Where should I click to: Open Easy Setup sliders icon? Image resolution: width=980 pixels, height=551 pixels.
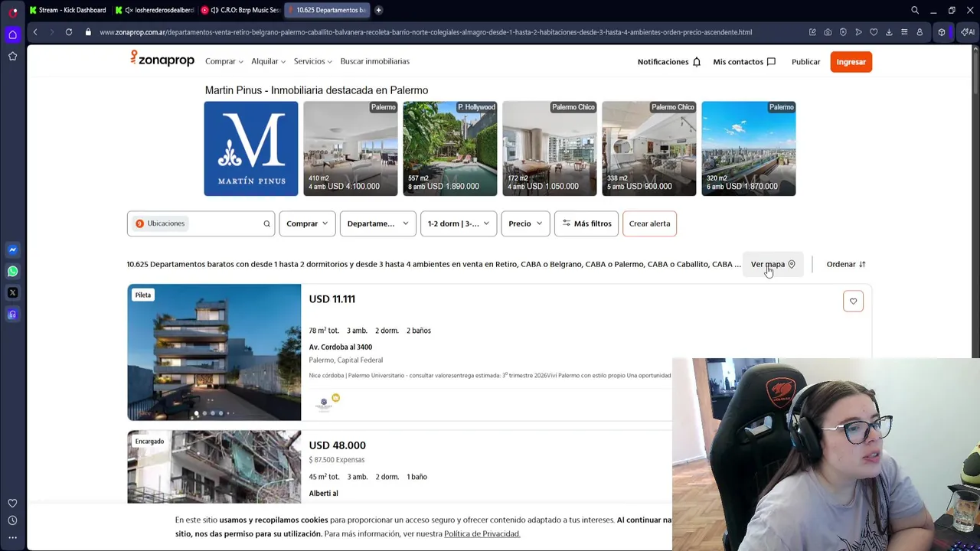point(904,32)
